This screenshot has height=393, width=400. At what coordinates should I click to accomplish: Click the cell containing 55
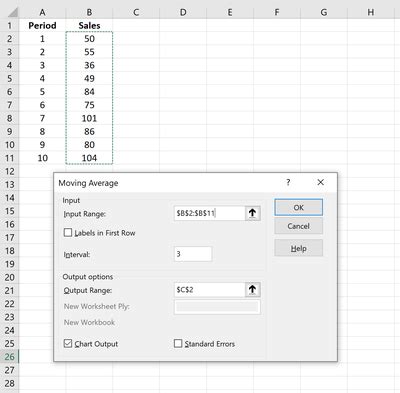[89, 52]
